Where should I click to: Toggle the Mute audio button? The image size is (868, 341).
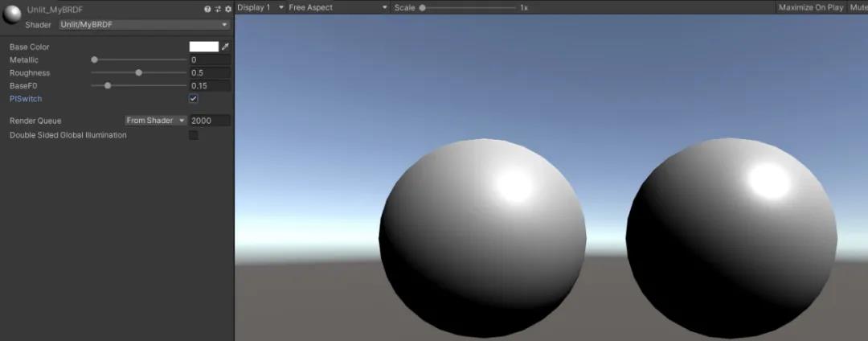pyautogui.click(x=858, y=8)
